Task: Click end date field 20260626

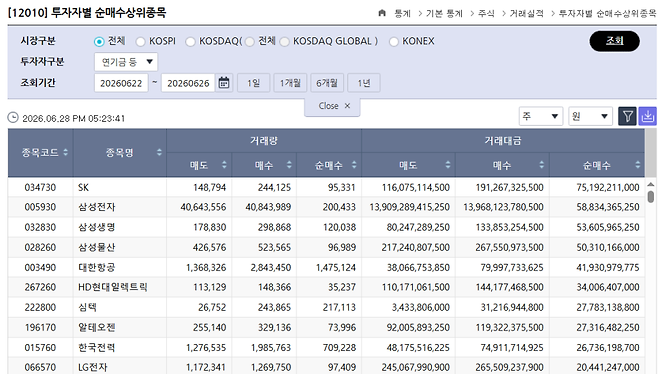Action: click(x=188, y=83)
